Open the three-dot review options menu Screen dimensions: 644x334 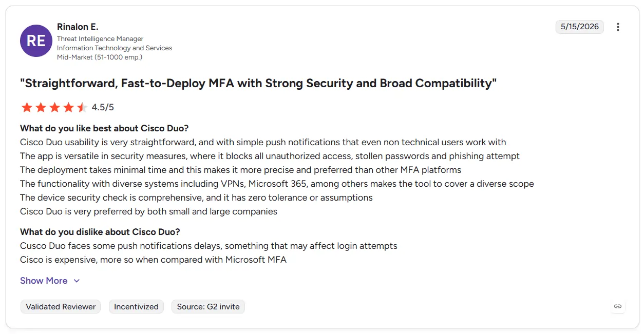pos(618,27)
